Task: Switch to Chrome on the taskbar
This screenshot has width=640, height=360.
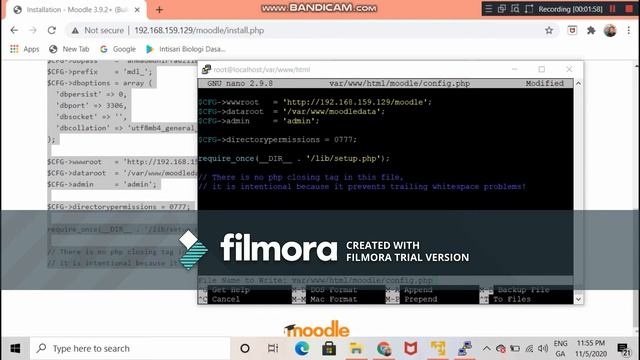Action: click(x=384, y=349)
